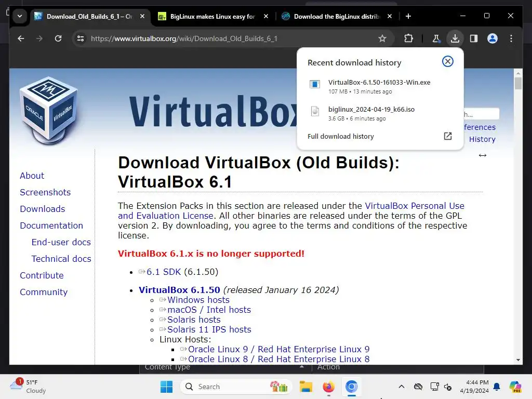Screen dimensions: 532x399
Task: Close the Download the BigLinux distribution tab
Action: pos(390,16)
